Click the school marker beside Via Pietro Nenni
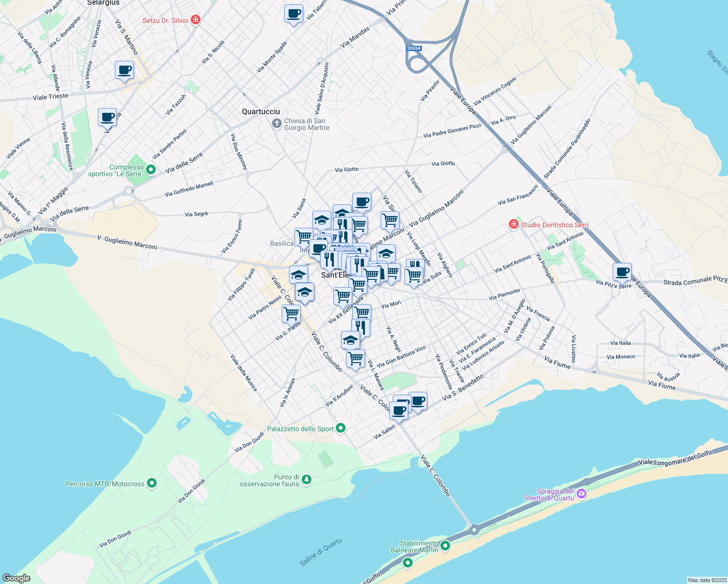Image resolution: width=728 pixels, height=584 pixels. 305,292
